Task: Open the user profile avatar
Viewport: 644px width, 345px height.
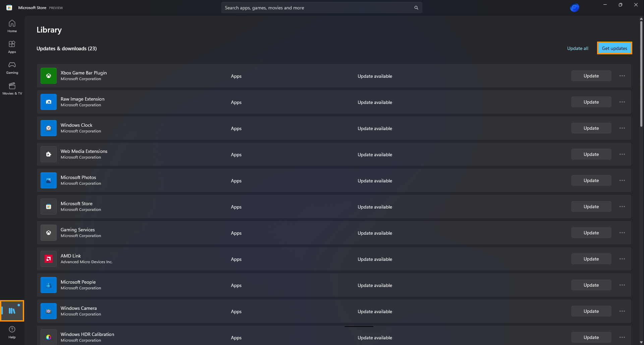Action: (575, 7)
